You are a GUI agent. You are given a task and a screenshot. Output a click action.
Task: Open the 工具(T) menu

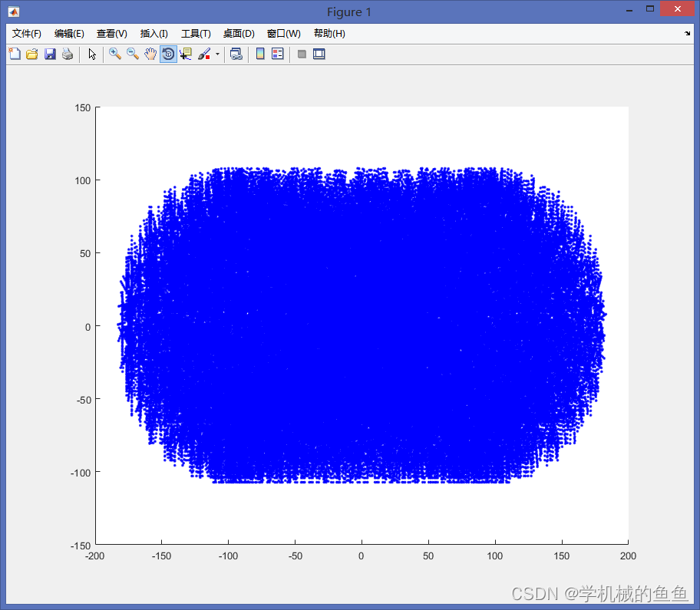click(x=196, y=34)
